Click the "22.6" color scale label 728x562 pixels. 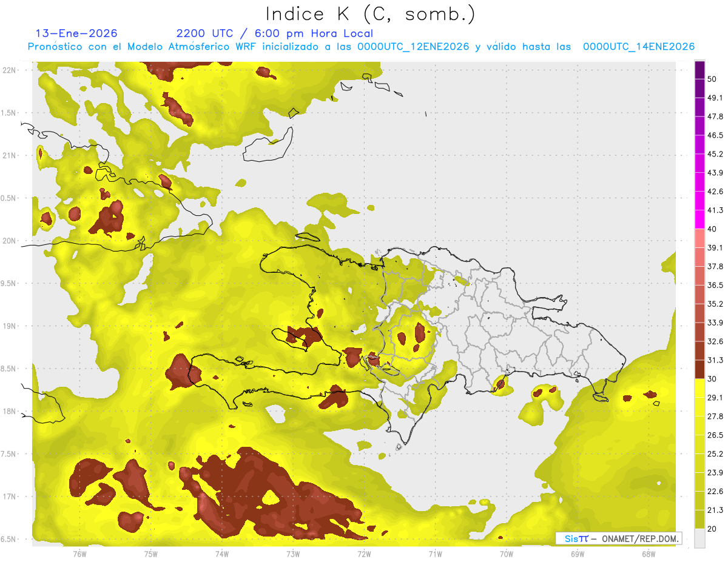click(x=715, y=491)
